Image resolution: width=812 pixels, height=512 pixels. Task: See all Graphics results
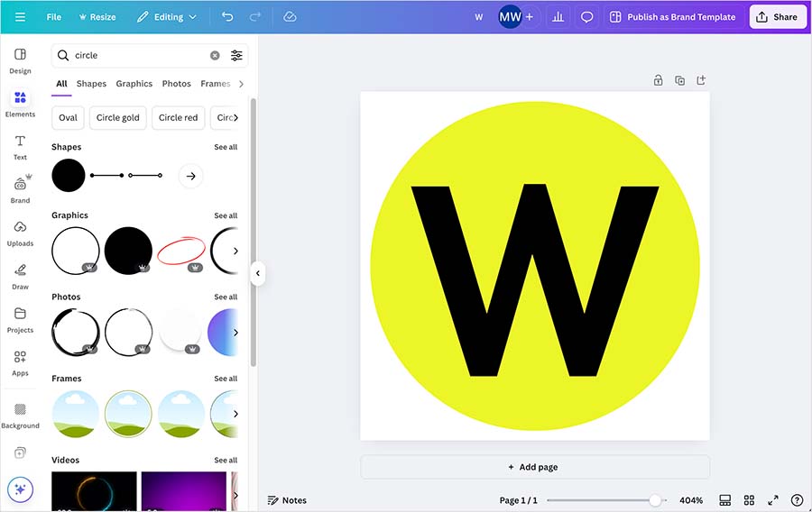(226, 215)
